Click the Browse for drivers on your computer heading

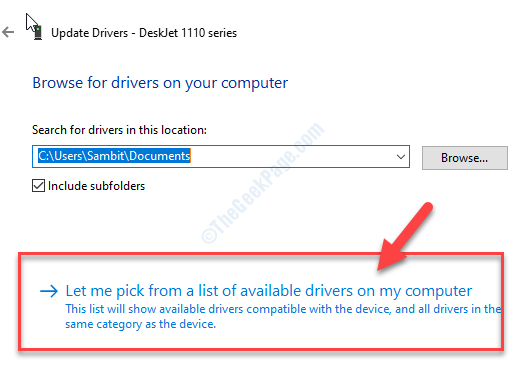pos(160,83)
